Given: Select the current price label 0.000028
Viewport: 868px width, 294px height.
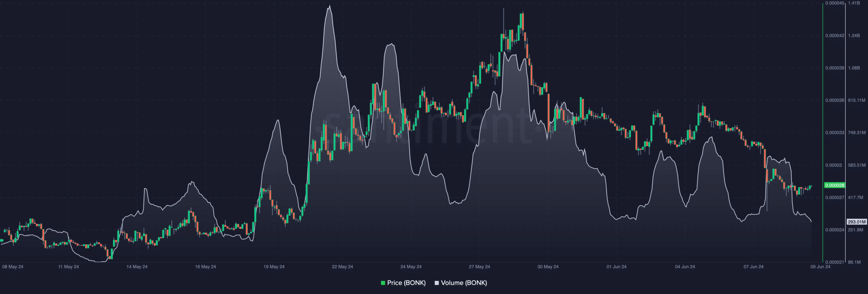Looking at the screenshot, I should (835, 185).
